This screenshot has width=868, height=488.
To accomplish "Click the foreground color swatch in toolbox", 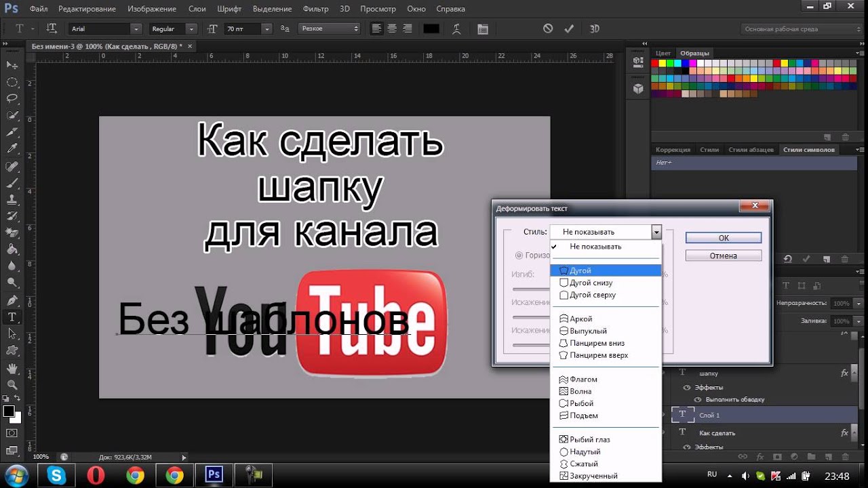I will point(9,411).
